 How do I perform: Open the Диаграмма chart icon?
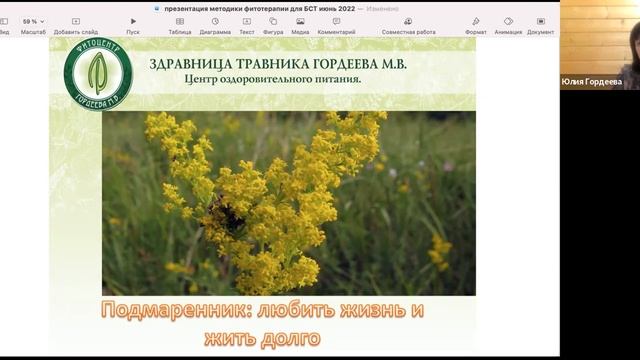click(215, 21)
